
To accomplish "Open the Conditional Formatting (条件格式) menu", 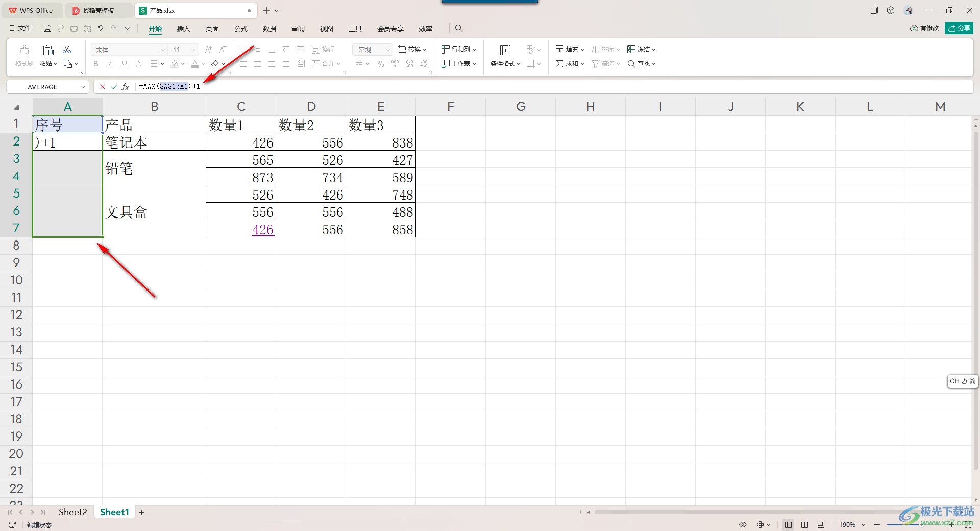I will [x=505, y=56].
